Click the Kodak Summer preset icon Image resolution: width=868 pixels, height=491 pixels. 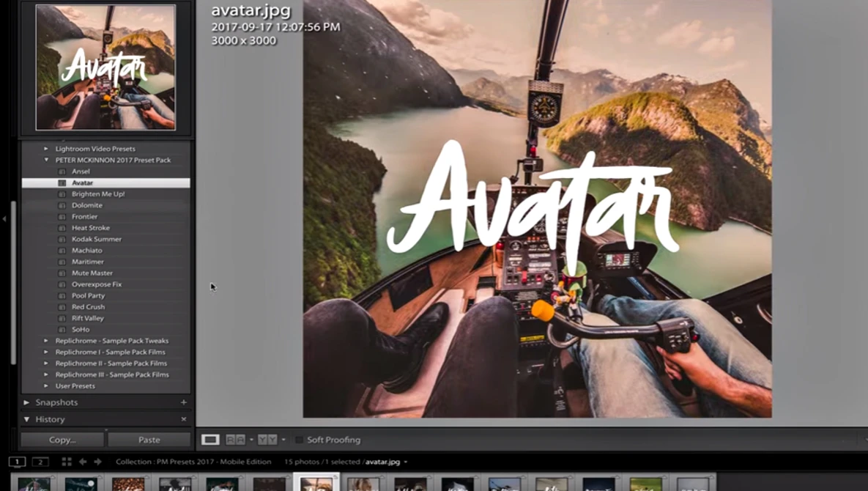tap(62, 239)
